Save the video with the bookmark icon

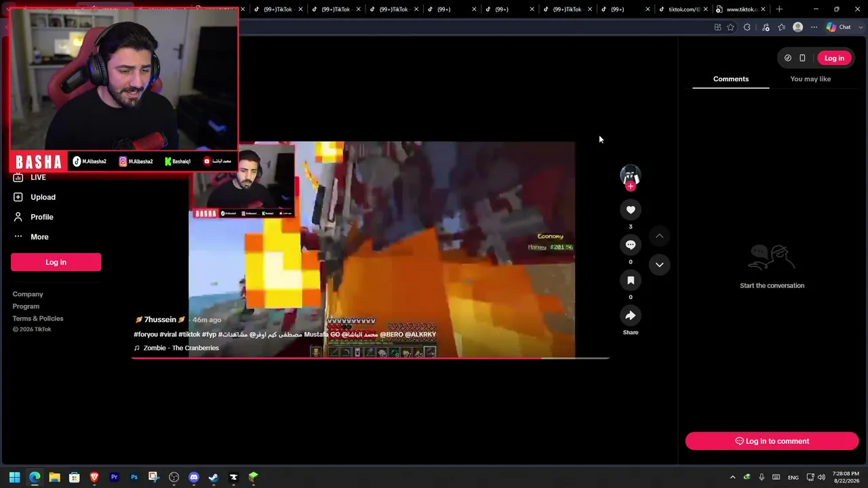631,280
